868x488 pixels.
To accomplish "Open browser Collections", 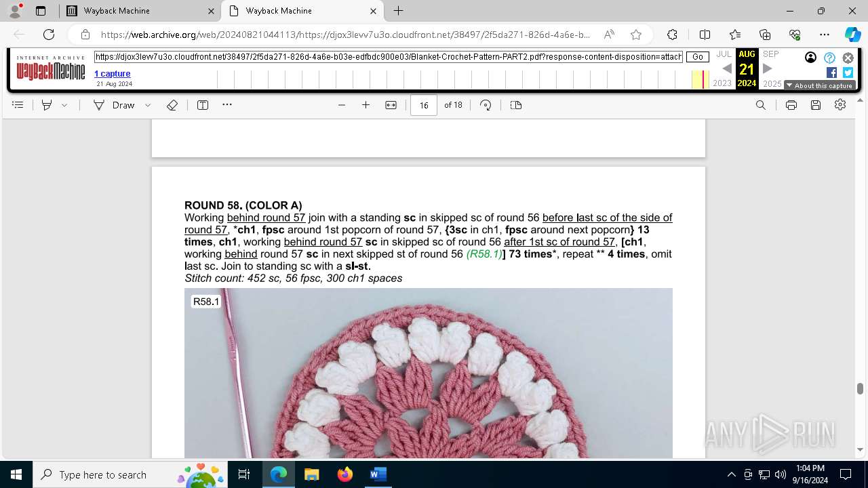I will (765, 35).
